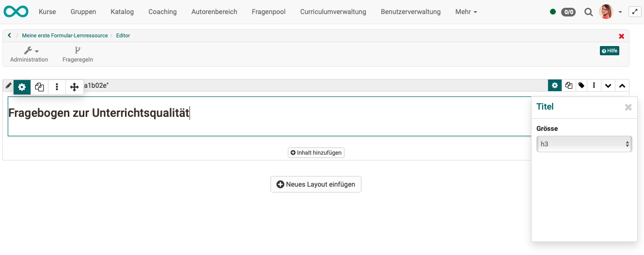
Task: Switch to Autorenbereich
Action: [214, 12]
